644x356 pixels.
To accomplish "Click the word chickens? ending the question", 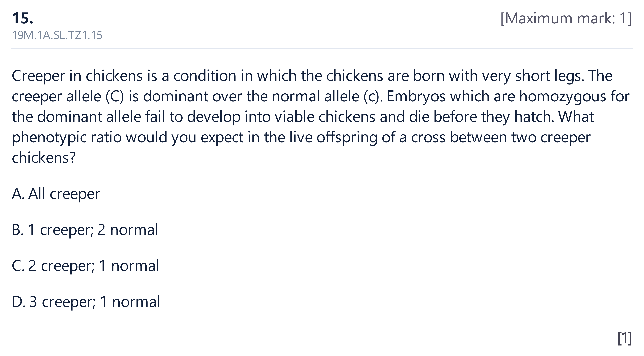I will pos(44,158).
